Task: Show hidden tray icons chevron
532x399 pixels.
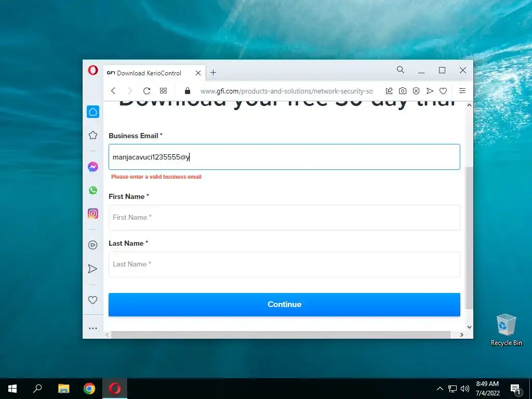Action: (440, 389)
